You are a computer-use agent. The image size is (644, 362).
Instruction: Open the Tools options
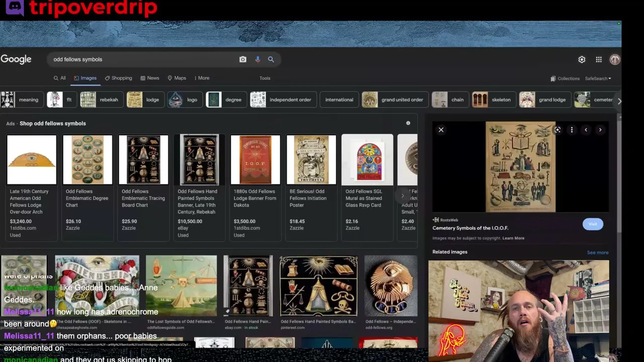click(265, 78)
